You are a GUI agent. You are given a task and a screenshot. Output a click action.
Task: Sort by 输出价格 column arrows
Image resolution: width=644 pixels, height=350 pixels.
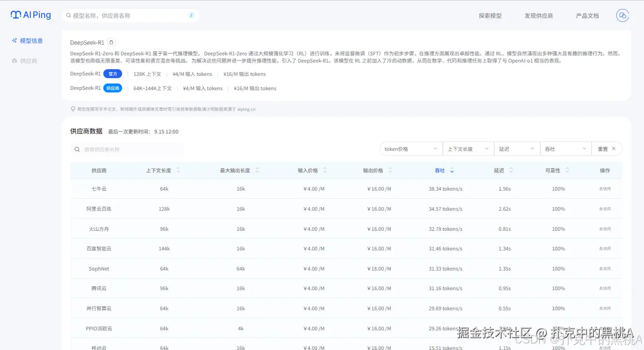pos(390,170)
